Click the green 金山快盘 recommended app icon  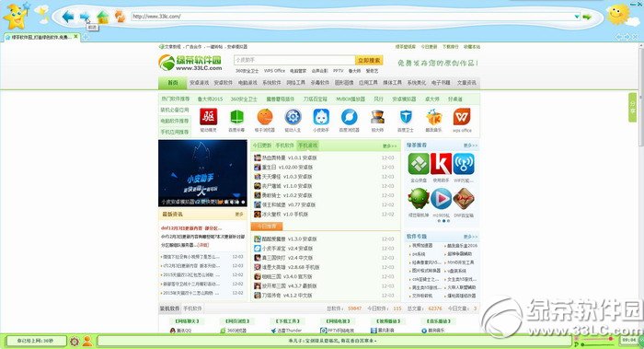click(x=419, y=164)
